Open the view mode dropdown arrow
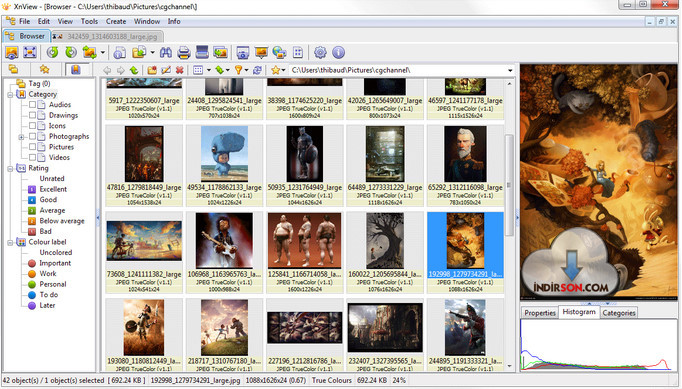This screenshot has height=389, width=682. [209, 70]
